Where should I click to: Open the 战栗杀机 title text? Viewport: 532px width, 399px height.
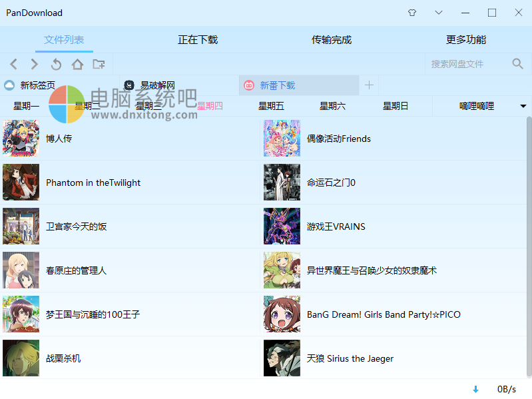point(63,358)
